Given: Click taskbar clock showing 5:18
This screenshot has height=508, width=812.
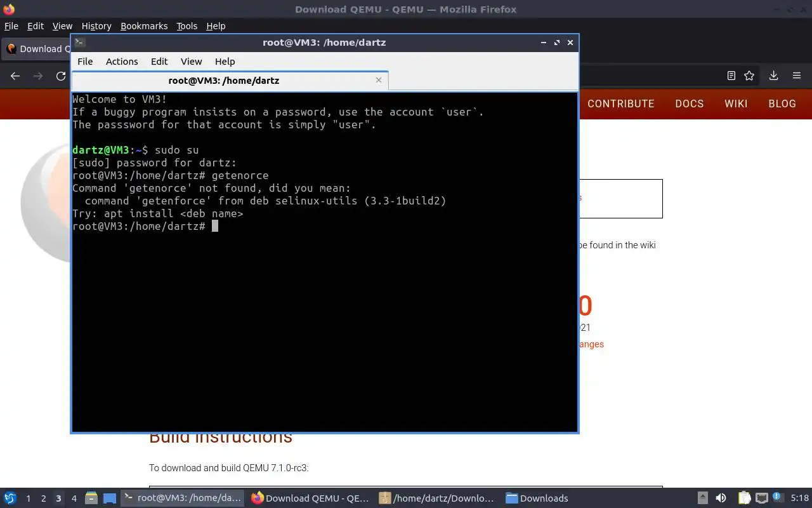Looking at the screenshot, I should [799, 498].
